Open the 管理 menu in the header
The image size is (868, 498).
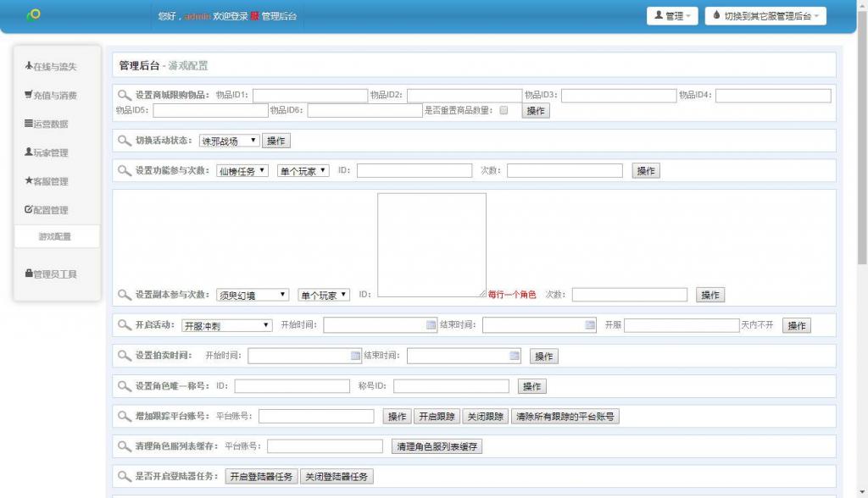(673, 16)
